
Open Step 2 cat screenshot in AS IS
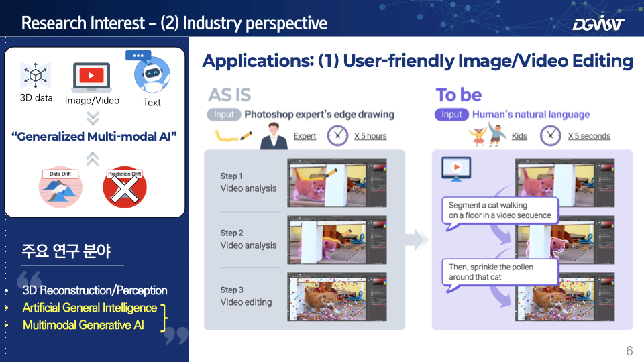tap(337, 240)
